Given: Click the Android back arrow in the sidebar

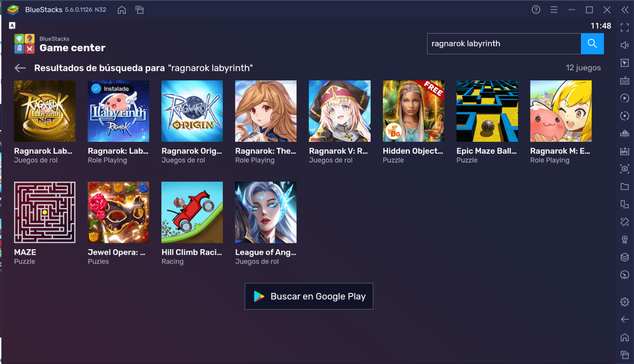Looking at the screenshot, I should pyautogui.click(x=625, y=319).
